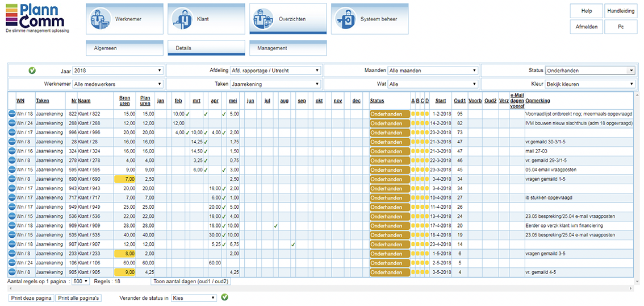Image resolution: width=644 pixels, height=306 pixels.
Task: Switch to the Management tab
Action: click(x=288, y=48)
